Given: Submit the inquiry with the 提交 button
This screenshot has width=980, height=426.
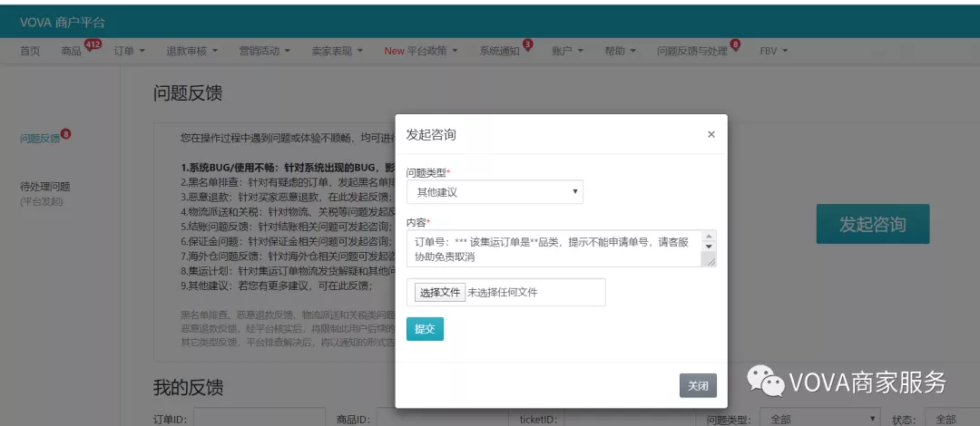Looking at the screenshot, I should tap(425, 328).
